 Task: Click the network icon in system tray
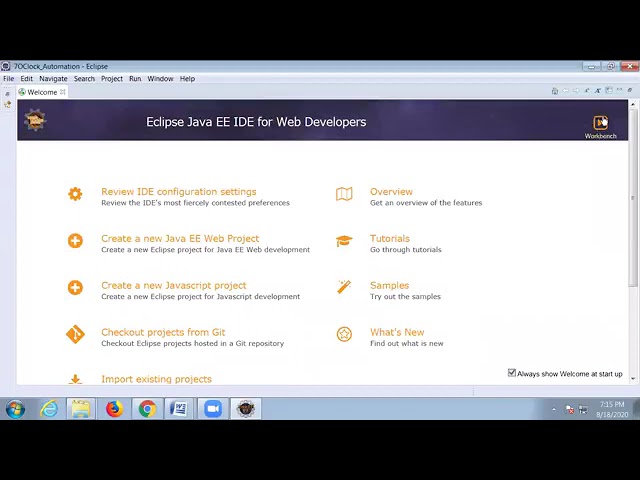(583, 409)
